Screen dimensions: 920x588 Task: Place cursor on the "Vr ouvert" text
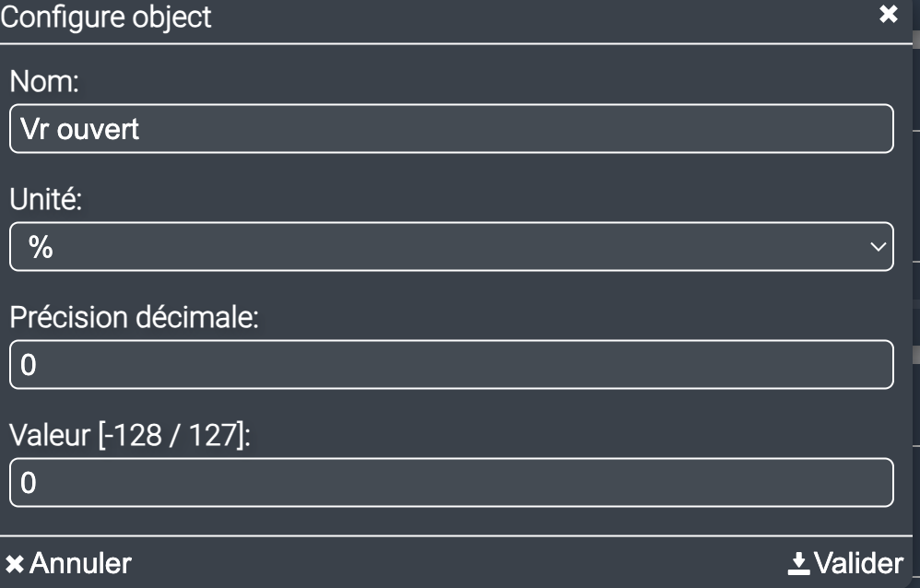[x=79, y=129]
